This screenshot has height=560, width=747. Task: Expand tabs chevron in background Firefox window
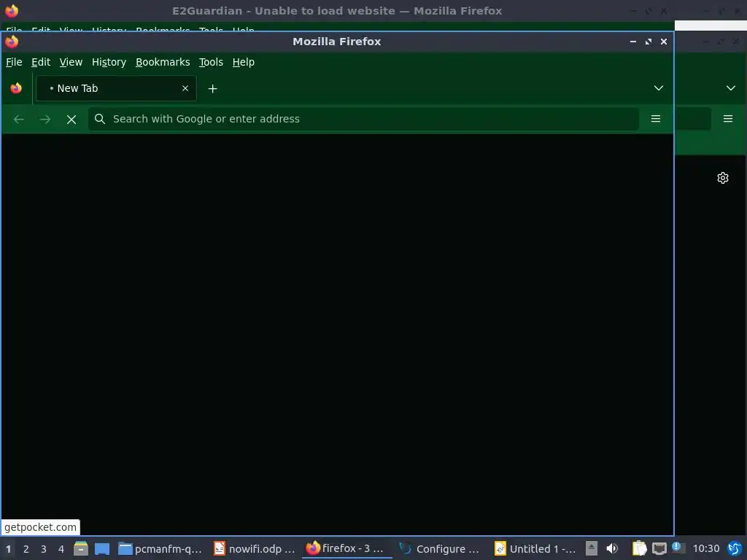point(730,88)
